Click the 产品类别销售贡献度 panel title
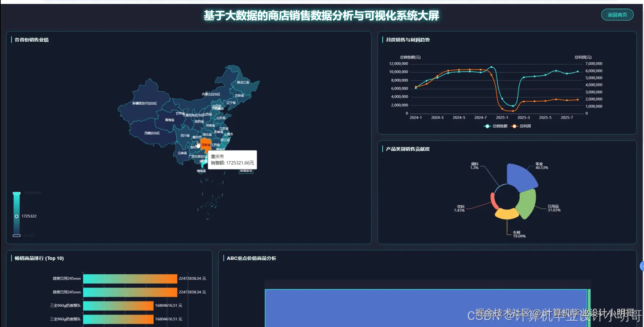 click(408, 149)
